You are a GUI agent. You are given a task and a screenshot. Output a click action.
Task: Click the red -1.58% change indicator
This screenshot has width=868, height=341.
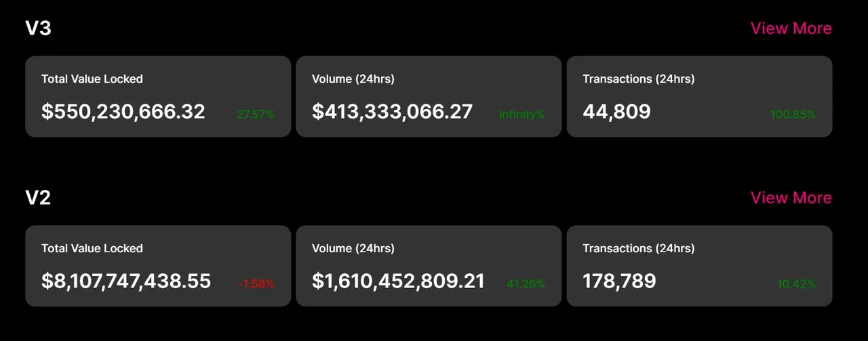256,284
